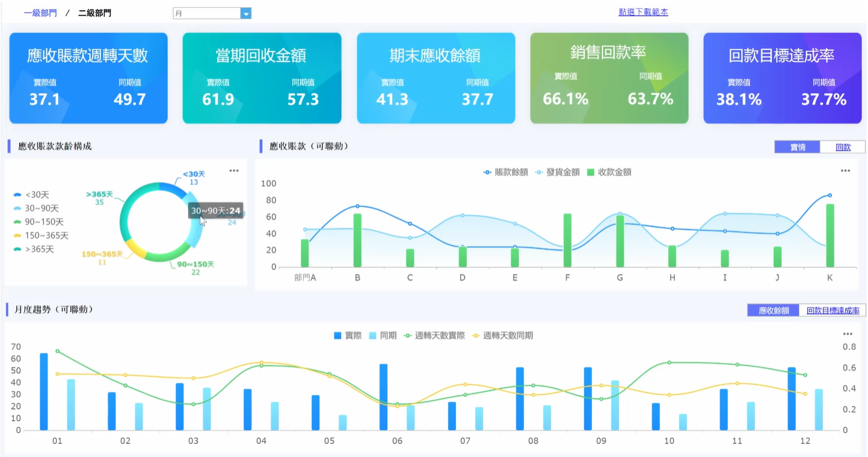Open the 月 period dropdown arrow
Viewport: 868px width, 457px height.
point(245,13)
